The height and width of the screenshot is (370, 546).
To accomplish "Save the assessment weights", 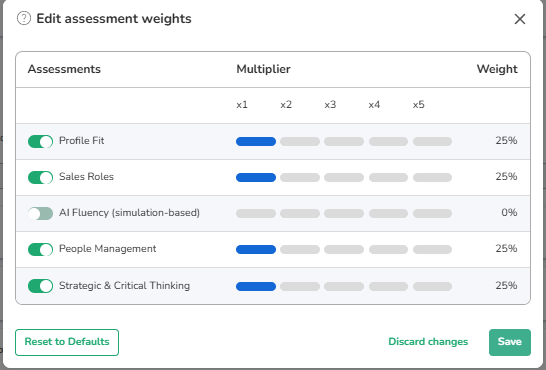I will coord(510,342).
